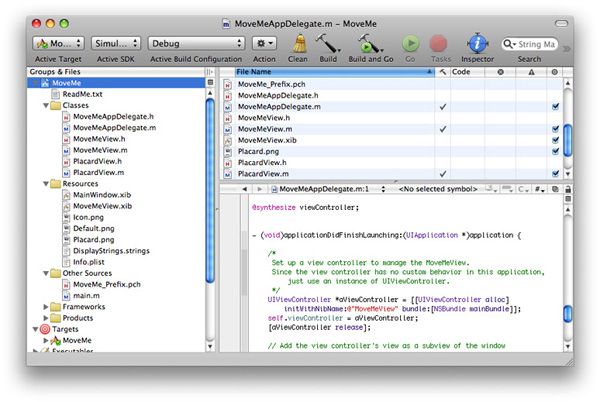Open the Action gear menu
This screenshot has height=402, width=600.
(x=264, y=43)
